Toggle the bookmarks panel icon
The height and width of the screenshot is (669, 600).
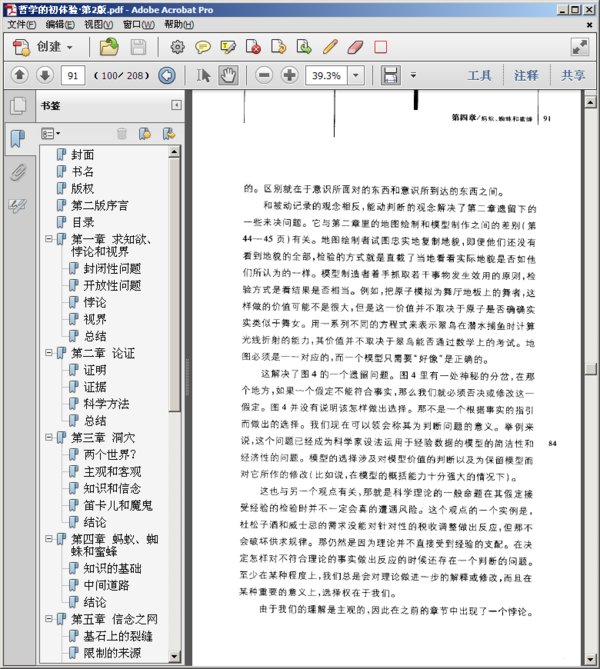pos(18,139)
